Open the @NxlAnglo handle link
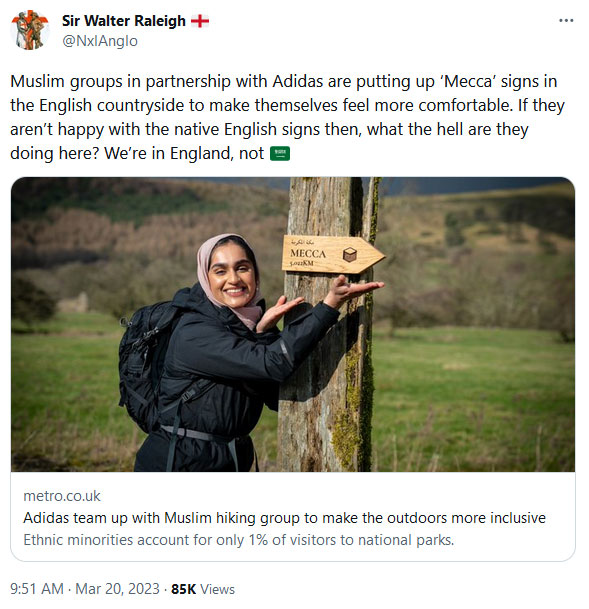The width and height of the screenshot is (589, 609). coord(100,41)
